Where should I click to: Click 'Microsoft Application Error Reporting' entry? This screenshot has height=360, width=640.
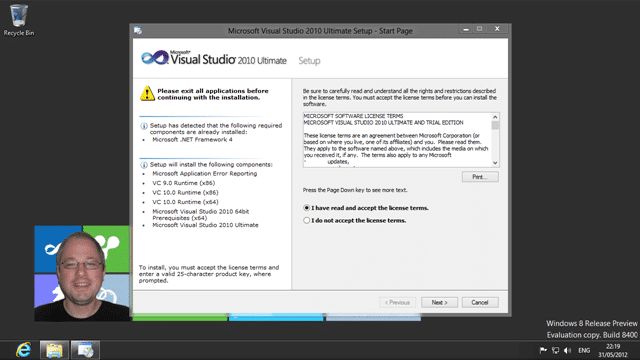[204, 173]
